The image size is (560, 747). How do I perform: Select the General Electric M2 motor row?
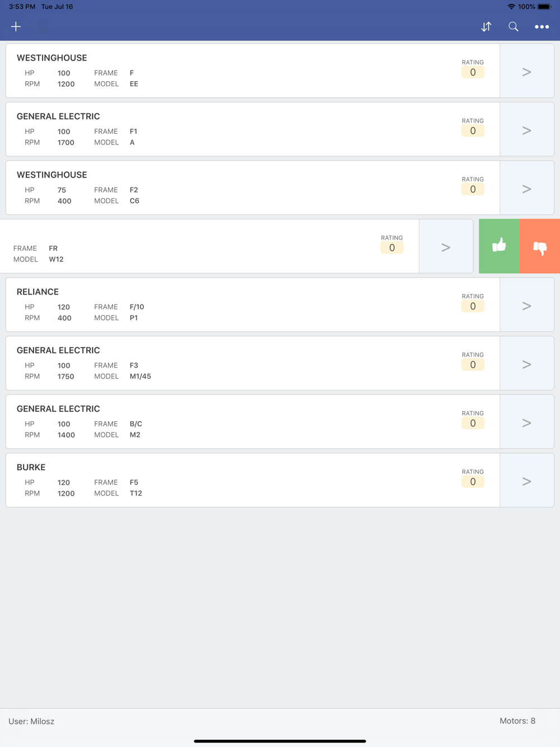click(x=253, y=422)
